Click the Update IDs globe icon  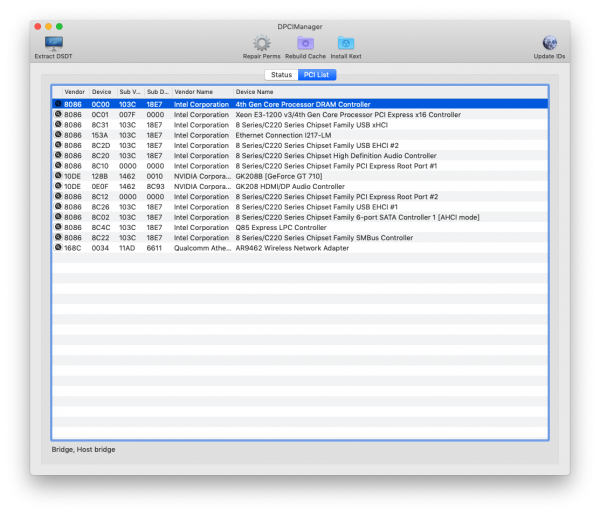pos(549,43)
